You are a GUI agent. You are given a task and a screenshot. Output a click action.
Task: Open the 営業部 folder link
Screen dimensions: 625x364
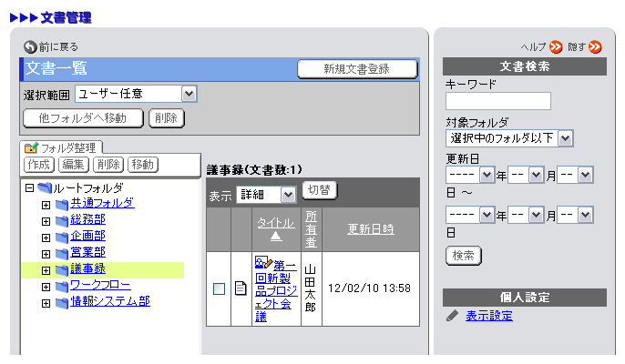(x=87, y=252)
